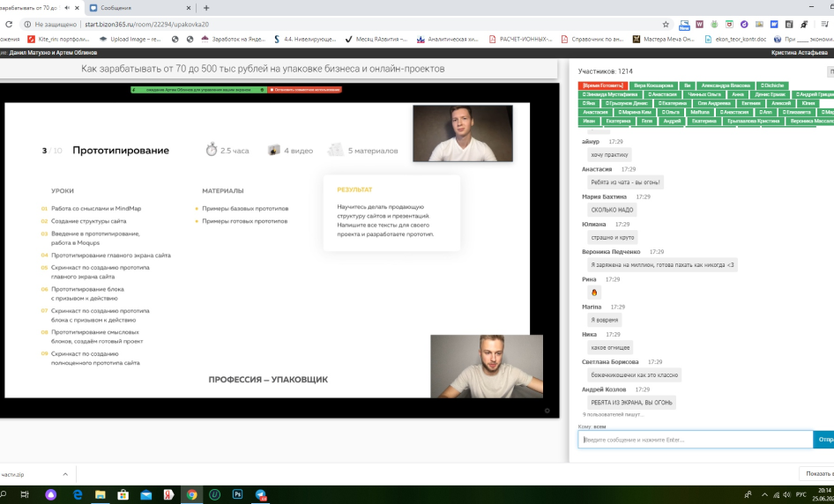Open the ekon_teor_kontr.doc bookmark
Image resolution: width=834 pixels, height=504 pixels.
[x=734, y=39]
